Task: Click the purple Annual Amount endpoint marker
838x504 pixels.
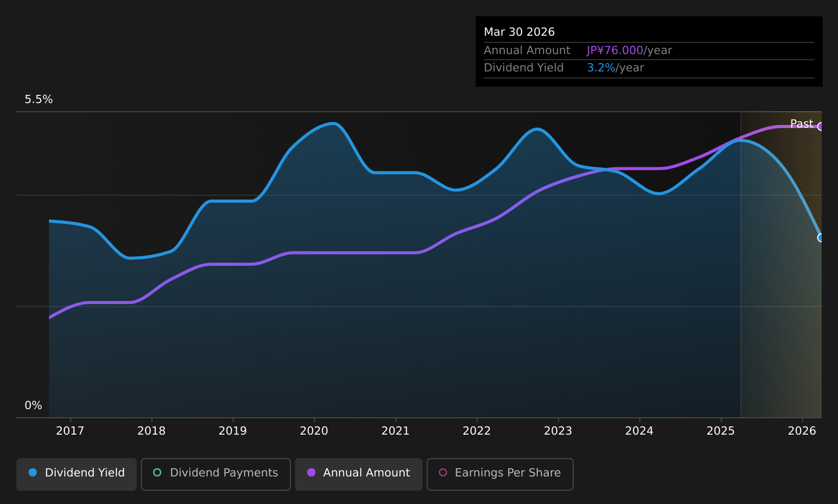Action: [x=821, y=127]
